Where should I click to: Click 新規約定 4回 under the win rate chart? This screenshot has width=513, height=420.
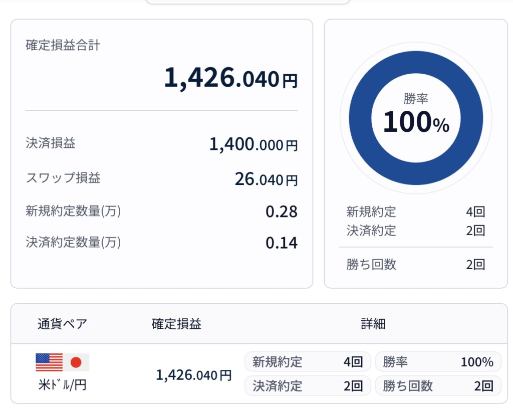(x=416, y=212)
